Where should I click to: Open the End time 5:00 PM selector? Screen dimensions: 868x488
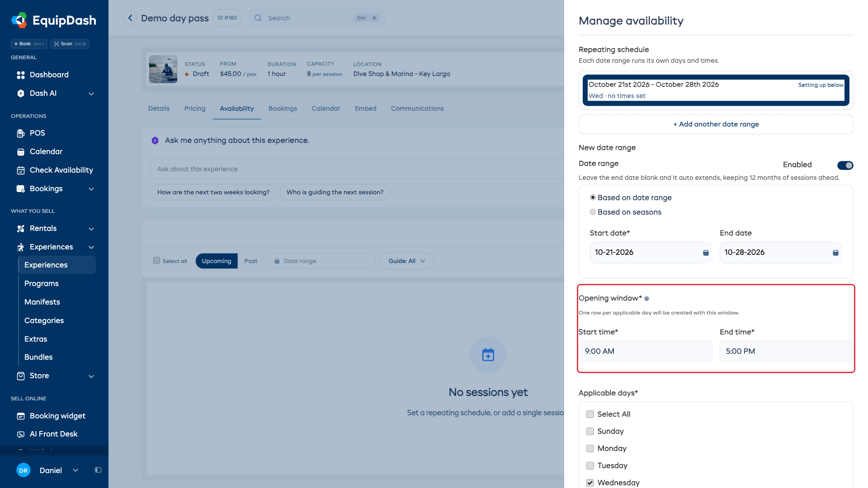(786, 352)
